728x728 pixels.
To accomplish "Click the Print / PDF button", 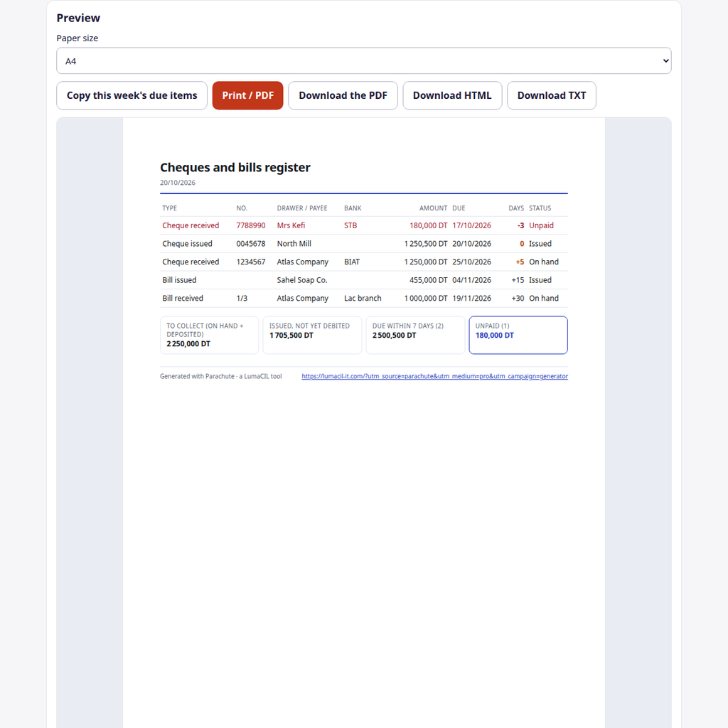I will point(248,96).
